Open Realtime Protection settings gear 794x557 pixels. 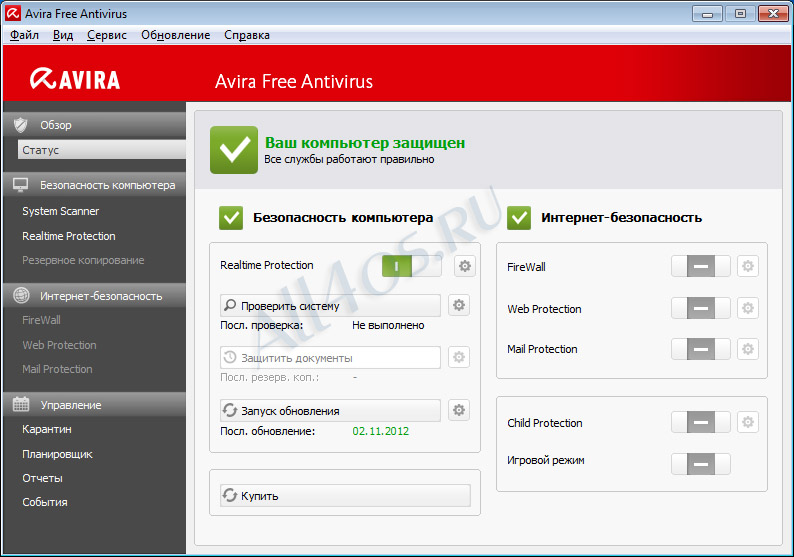(x=464, y=266)
